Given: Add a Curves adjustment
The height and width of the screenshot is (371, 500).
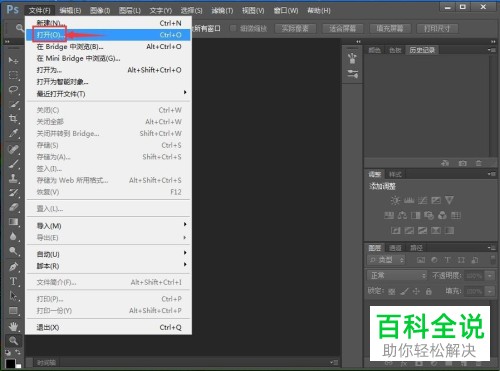Looking at the screenshot, I should tap(422, 200).
